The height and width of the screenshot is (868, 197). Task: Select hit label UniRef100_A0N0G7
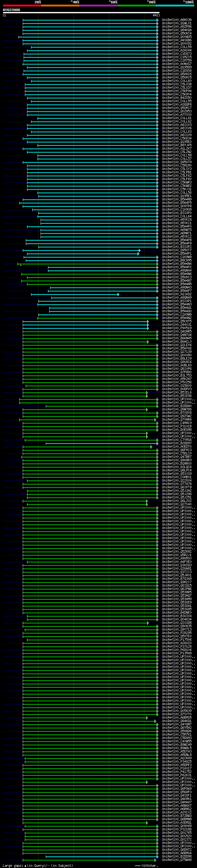pyautogui.click(x=177, y=64)
